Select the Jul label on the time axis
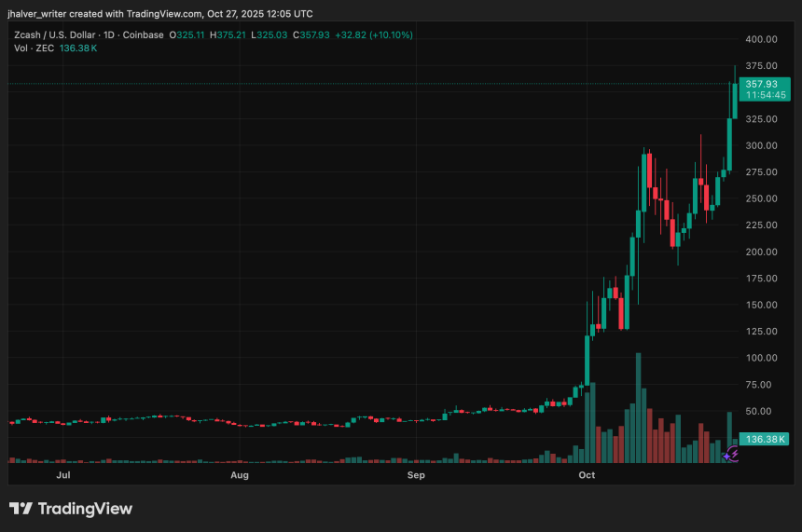The image size is (802, 532). 63,475
